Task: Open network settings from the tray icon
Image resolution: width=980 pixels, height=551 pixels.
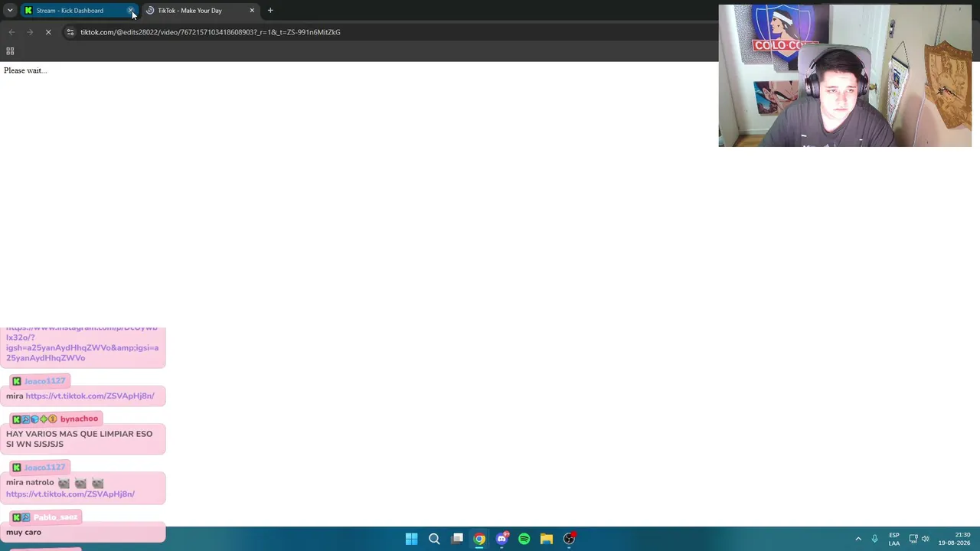Action: click(x=913, y=539)
